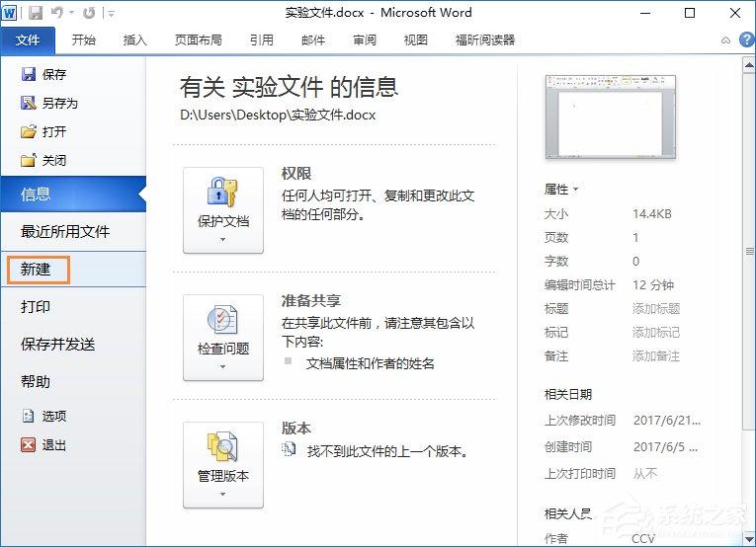Select 新建 in the backstage menu

[x=73, y=270]
